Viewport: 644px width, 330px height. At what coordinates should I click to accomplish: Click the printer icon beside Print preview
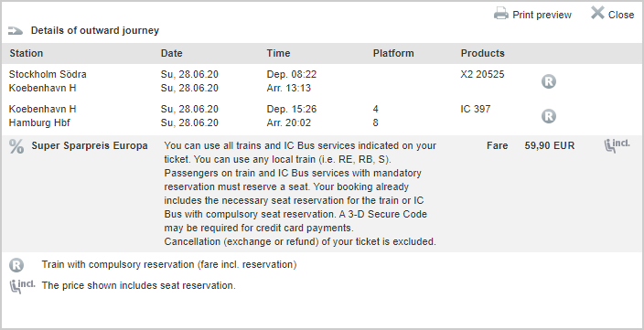tap(501, 13)
